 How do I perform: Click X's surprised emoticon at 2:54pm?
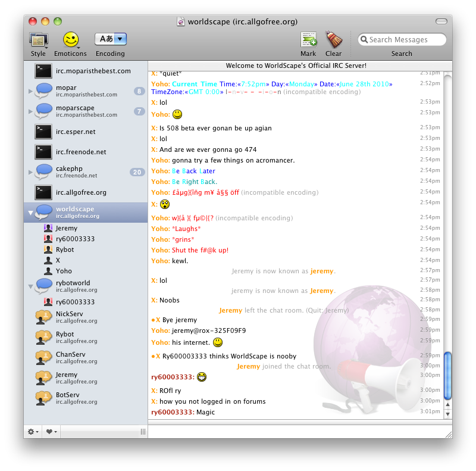click(x=165, y=204)
